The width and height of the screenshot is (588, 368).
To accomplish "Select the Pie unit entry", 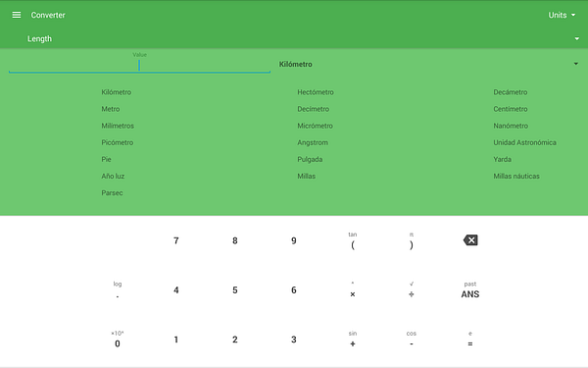I will [x=106, y=159].
